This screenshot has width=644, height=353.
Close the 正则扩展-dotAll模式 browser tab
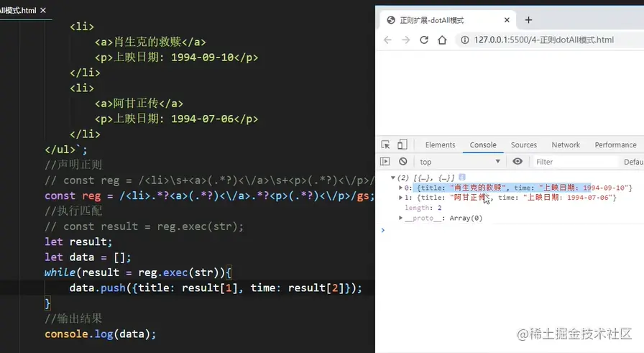507,19
